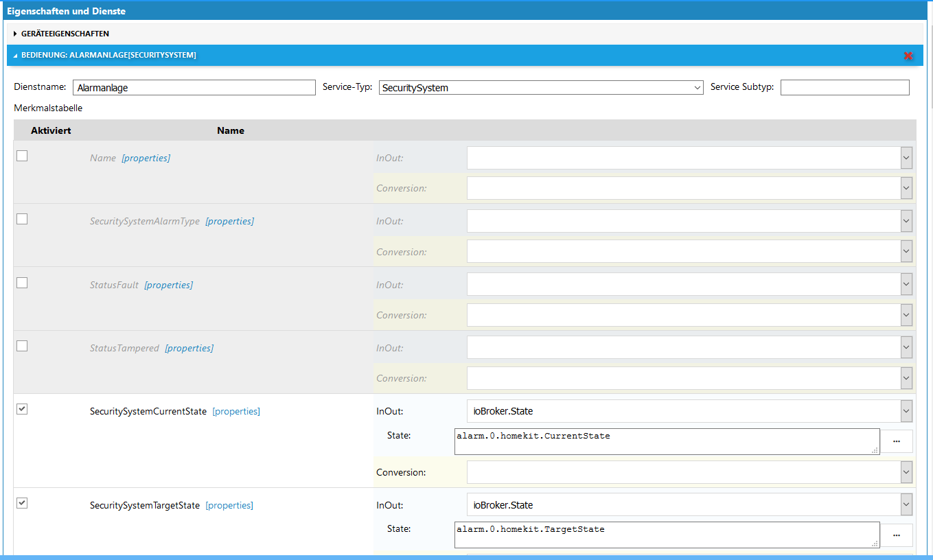Screen dimensions: 933x560
Task: Enable the SecuritySystemAlarmType checkbox
Action: 22,219
